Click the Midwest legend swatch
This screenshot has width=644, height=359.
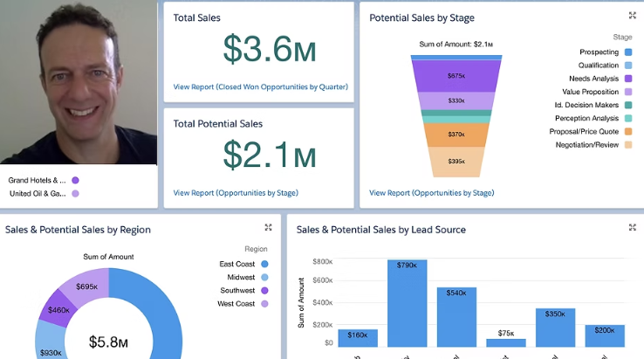click(264, 277)
